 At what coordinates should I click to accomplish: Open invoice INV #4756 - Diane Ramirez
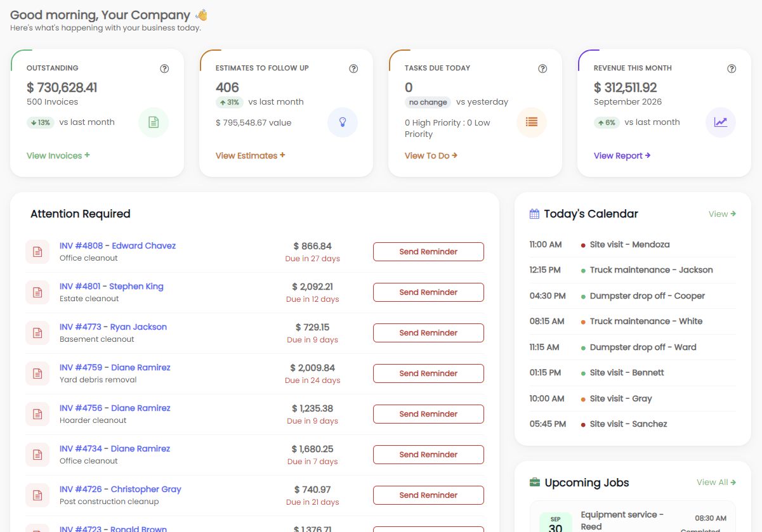(x=115, y=408)
